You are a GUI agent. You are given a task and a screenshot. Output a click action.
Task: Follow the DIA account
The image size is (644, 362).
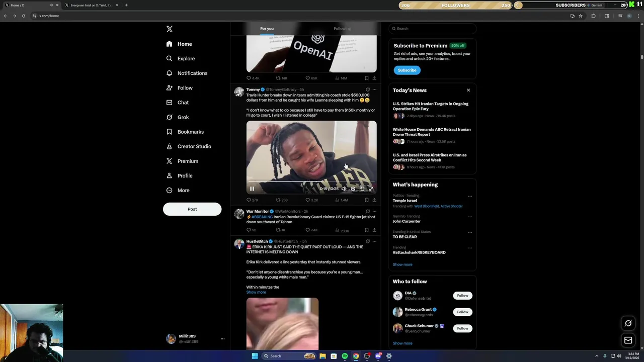click(x=462, y=296)
